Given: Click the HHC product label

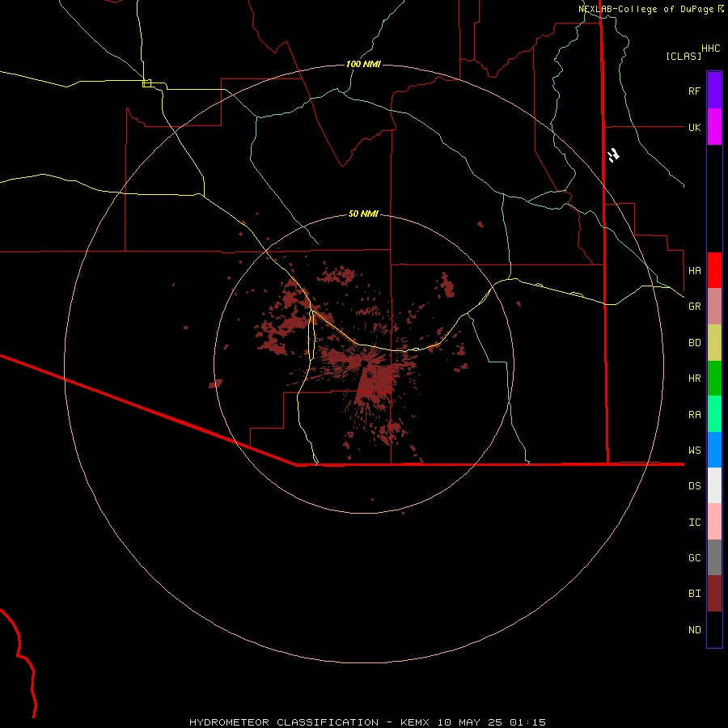Looking at the screenshot, I should (x=710, y=48).
